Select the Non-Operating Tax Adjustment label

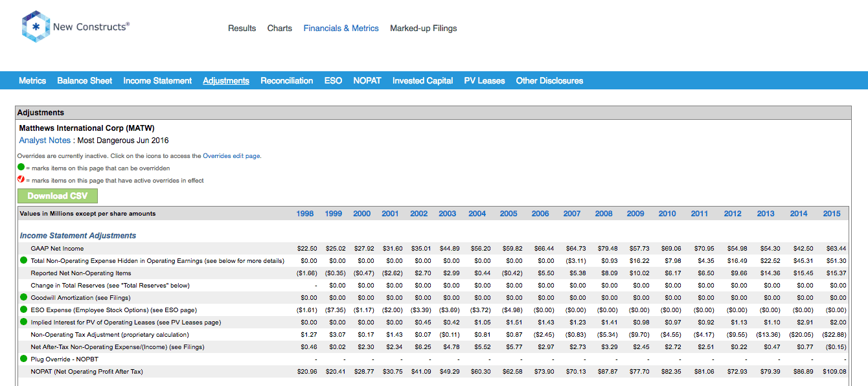click(x=110, y=335)
